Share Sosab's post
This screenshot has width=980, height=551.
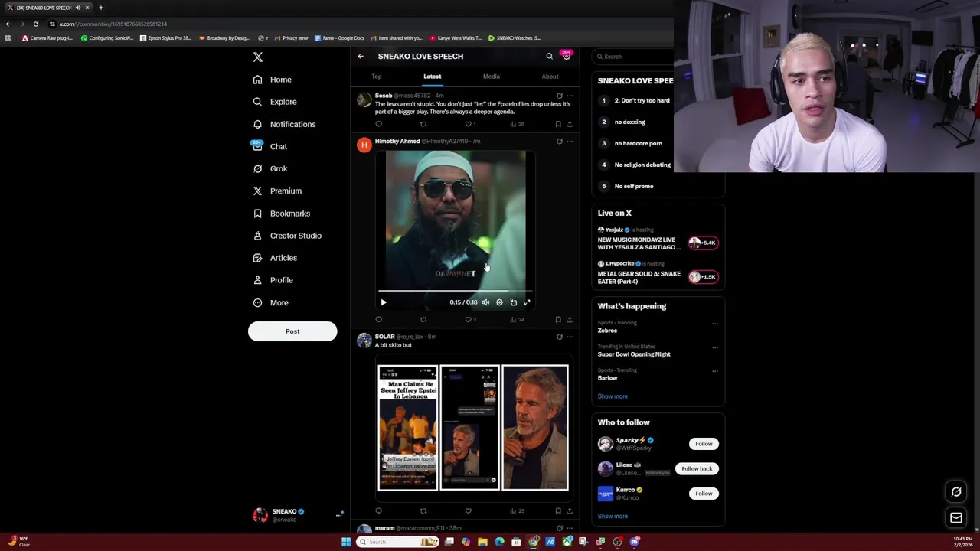569,124
